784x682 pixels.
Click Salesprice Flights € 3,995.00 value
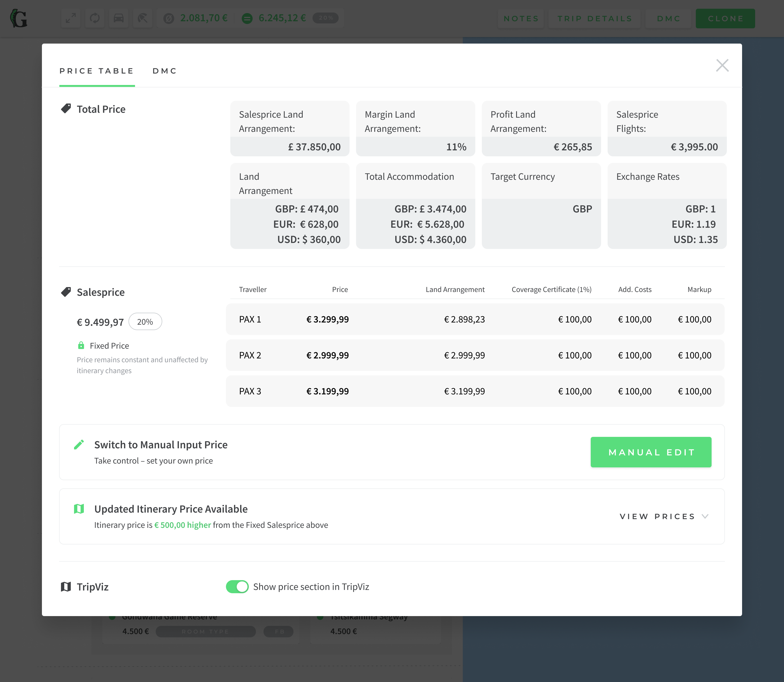[694, 147]
